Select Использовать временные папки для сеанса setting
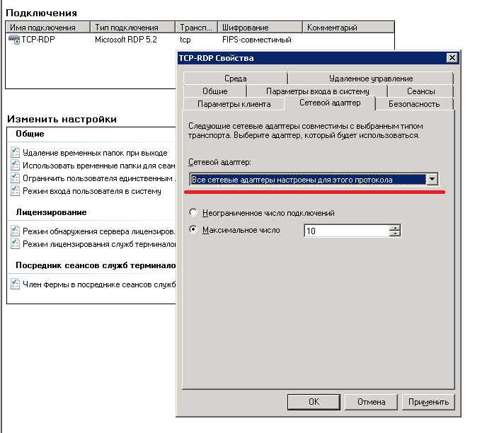This screenshot has width=504, height=433. pos(98,166)
